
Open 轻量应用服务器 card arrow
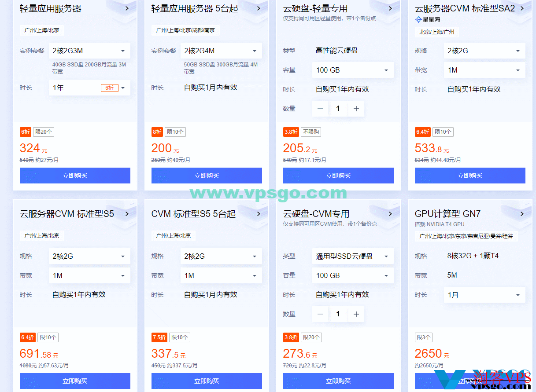(127, 8)
